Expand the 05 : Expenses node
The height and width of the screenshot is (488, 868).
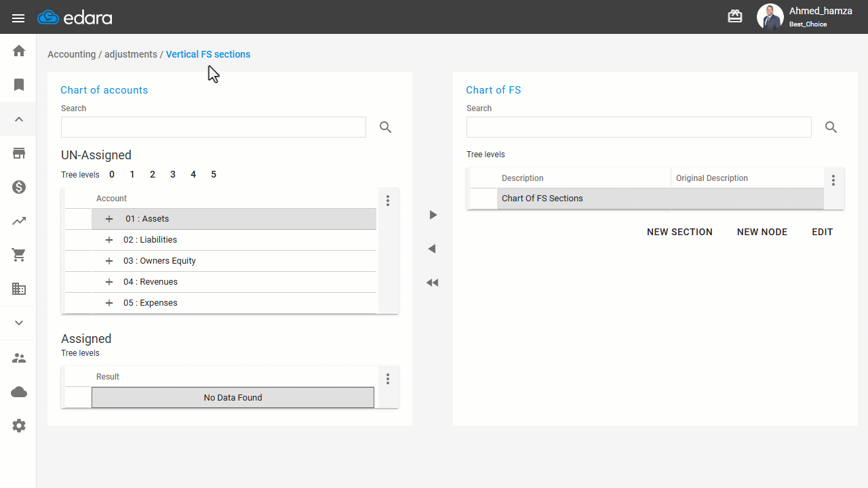109,303
